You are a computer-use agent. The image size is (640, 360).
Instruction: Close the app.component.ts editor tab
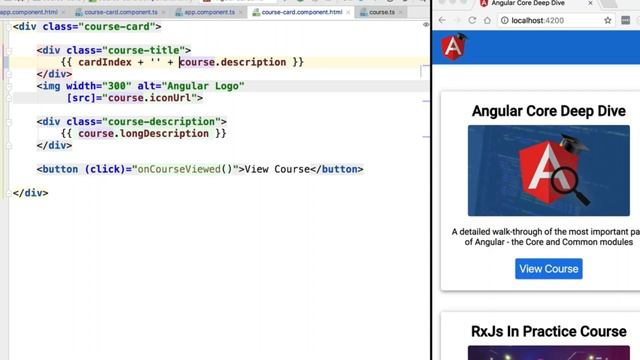pos(240,12)
